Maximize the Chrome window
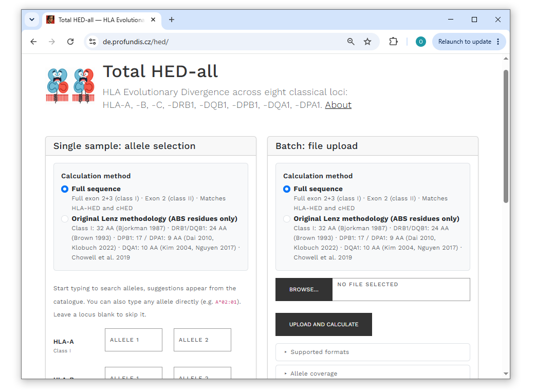 tap(474, 20)
